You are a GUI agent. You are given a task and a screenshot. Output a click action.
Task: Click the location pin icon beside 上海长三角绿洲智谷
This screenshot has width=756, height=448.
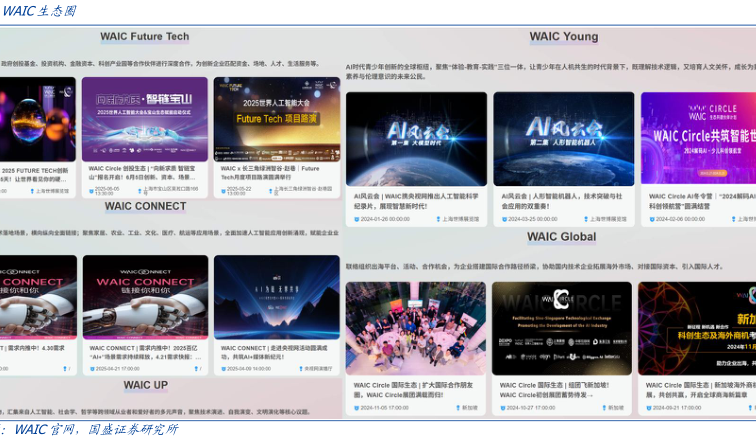click(x=270, y=191)
